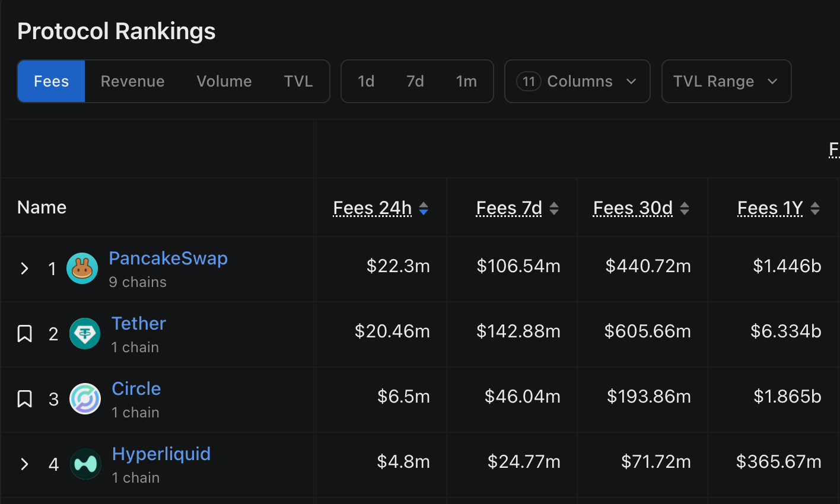Click the $71.72m 30d fees cell

coord(656,462)
